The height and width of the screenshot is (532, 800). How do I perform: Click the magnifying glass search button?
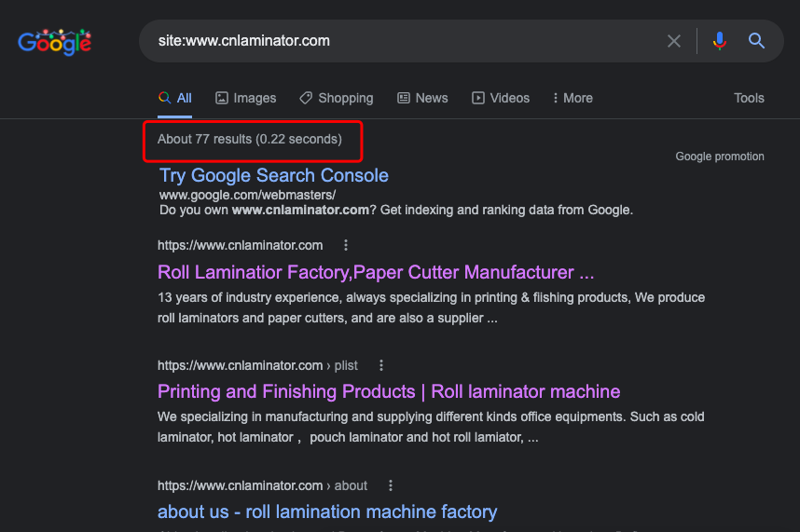[756, 41]
